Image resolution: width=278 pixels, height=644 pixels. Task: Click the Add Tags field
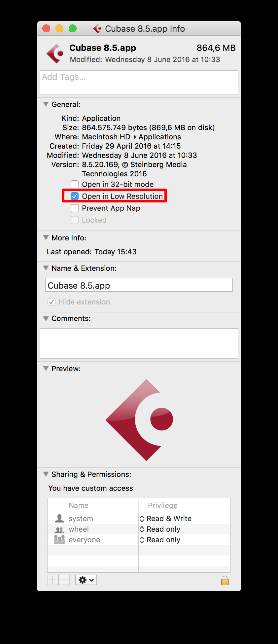click(139, 82)
